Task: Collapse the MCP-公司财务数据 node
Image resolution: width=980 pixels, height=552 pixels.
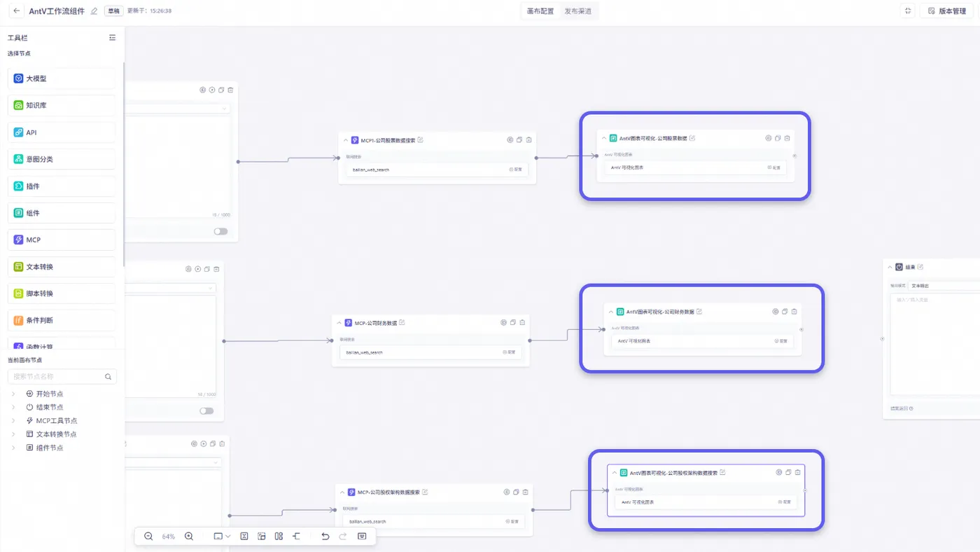Action: [x=339, y=323]
